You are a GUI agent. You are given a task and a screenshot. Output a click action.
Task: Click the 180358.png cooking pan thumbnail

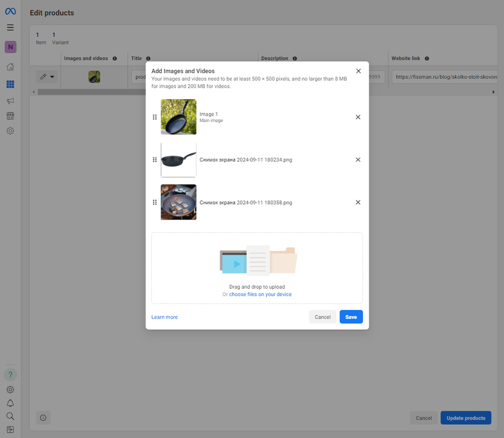pos(178,202)
